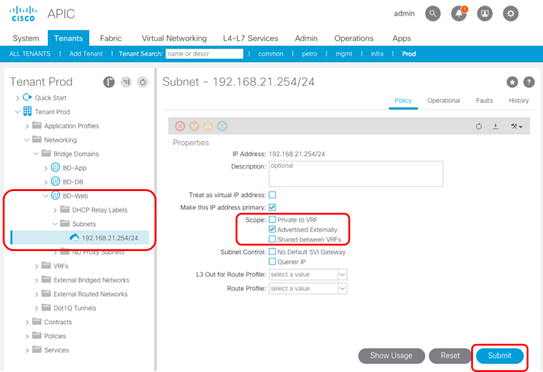Click the download icon in properties toolbar
This screenshot has width=543, height=372.
[496, 126]
